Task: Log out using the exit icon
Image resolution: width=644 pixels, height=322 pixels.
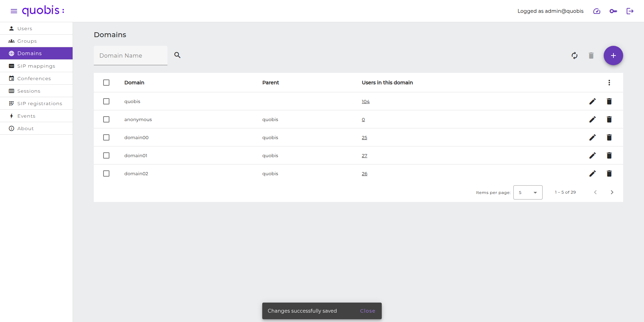Action: pyautogui.click(x=630, y=11)
